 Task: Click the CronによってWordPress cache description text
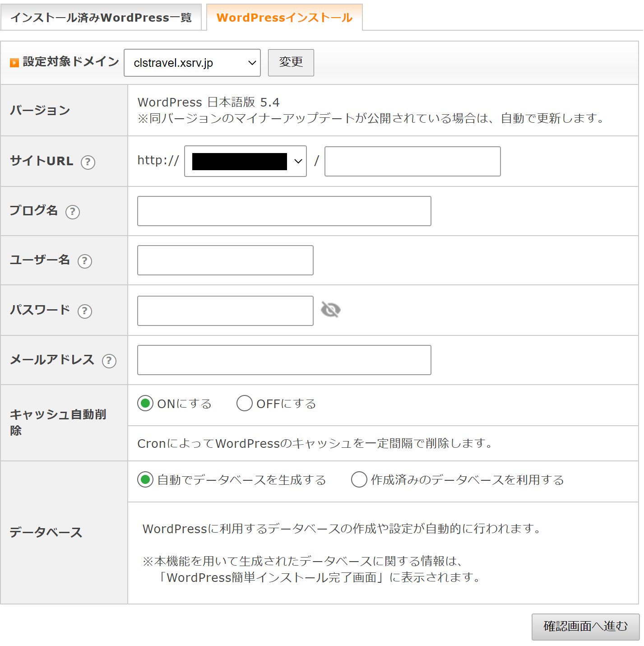[315, 443]
